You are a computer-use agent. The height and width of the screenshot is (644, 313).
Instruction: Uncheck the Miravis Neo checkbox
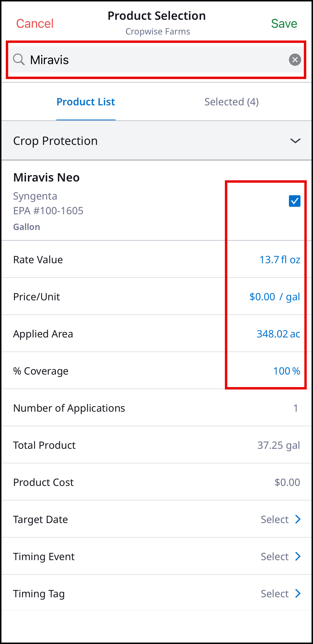coord(294,201)
